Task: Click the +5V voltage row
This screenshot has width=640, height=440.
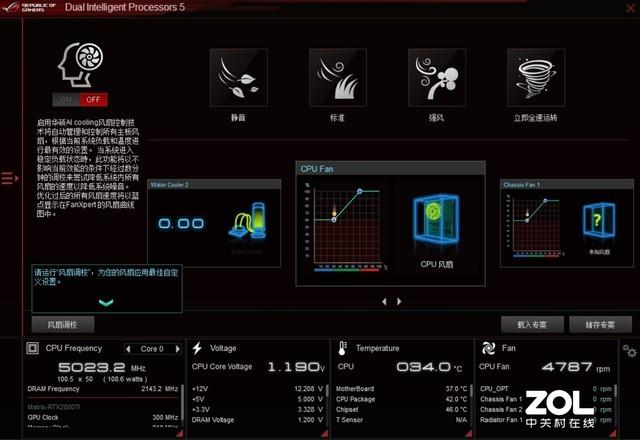Action: 257,399
